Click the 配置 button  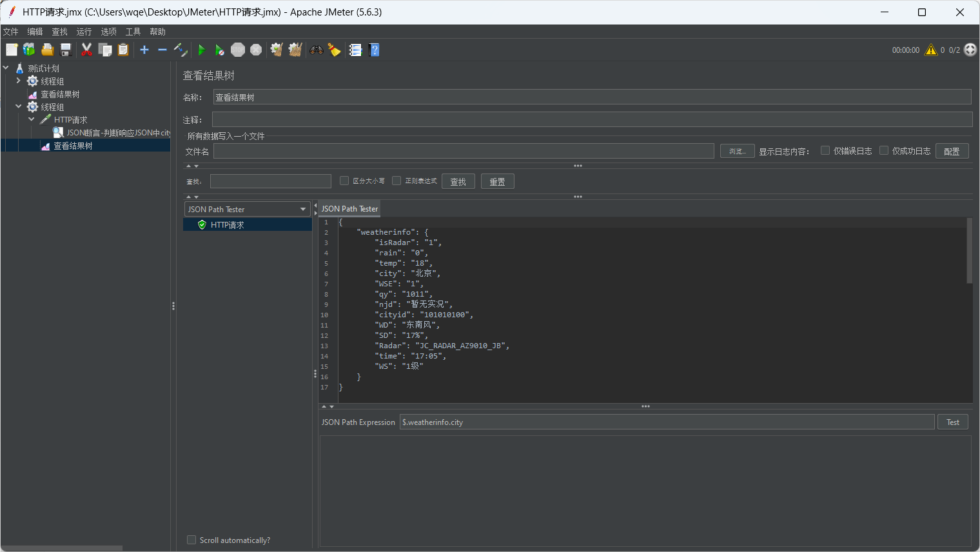click(952, 151)
